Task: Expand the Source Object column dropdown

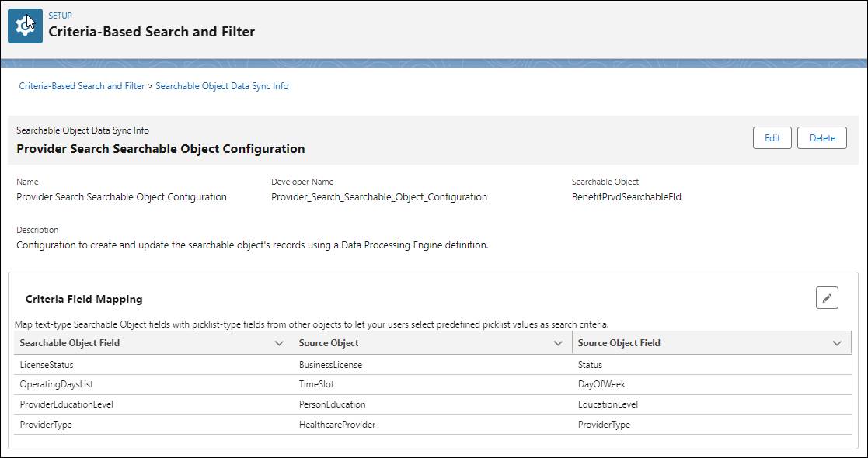Action: tap(558, 342)
